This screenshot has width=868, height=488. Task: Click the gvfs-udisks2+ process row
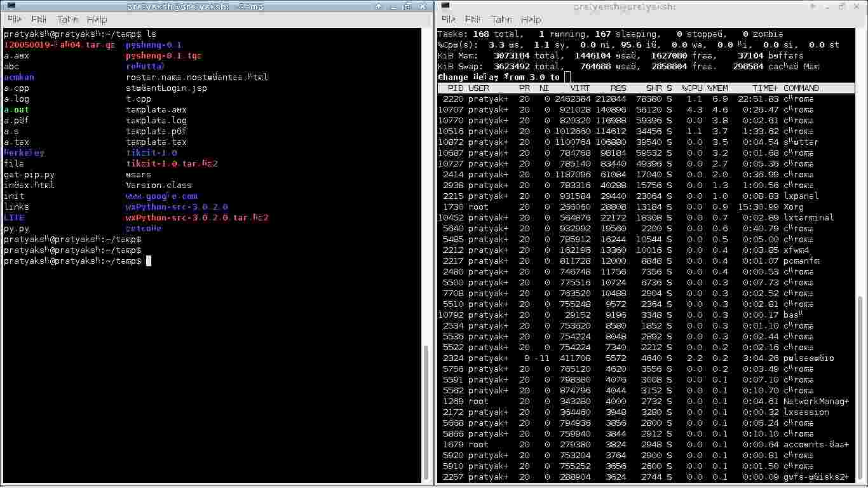click(646, 477)
